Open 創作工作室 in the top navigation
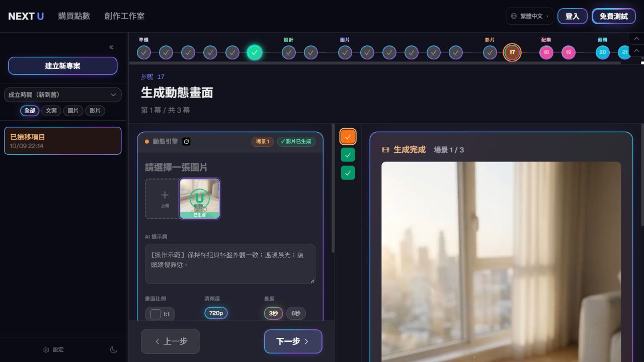The width and height of the screenshot is (644, 362). [124, 16]
